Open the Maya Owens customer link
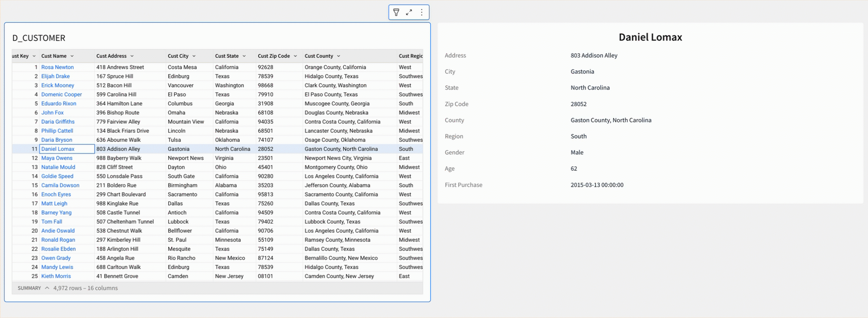This screenshot has width=868, height=318. coord(57,158)
